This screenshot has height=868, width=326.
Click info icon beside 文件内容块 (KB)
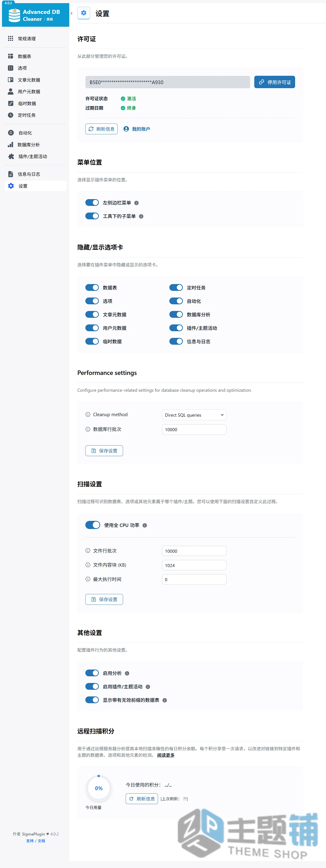click(x=88, y=565)
